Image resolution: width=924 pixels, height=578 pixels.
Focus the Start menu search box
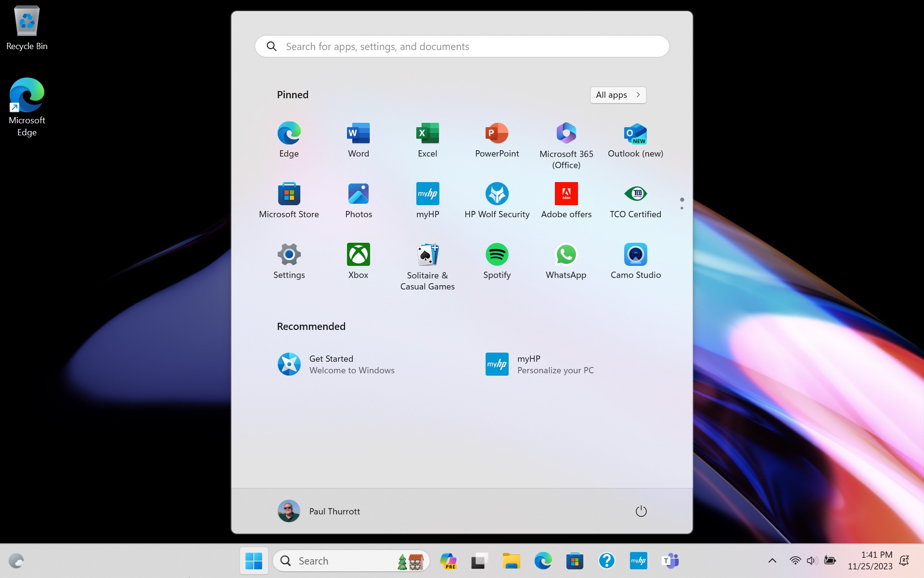(462, 47)
